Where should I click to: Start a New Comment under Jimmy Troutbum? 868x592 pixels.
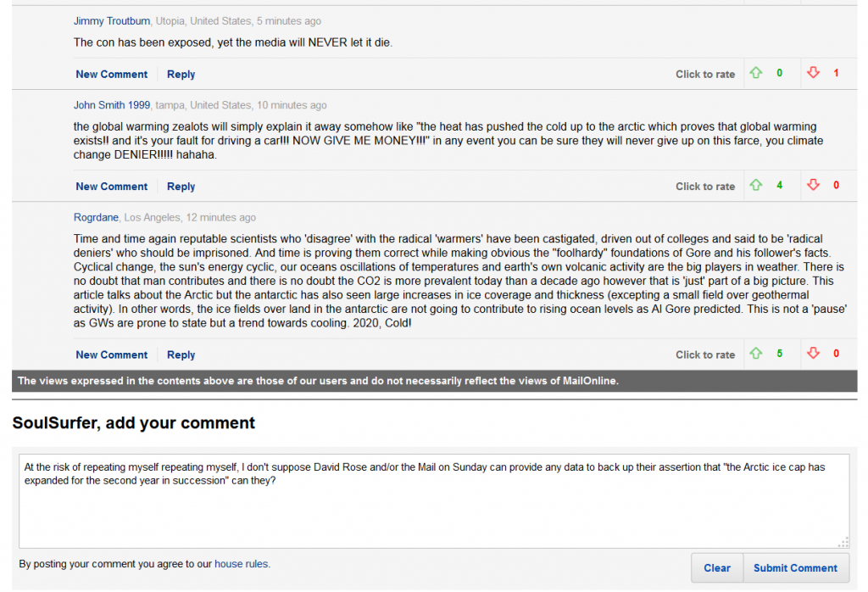tap(112, 74)
